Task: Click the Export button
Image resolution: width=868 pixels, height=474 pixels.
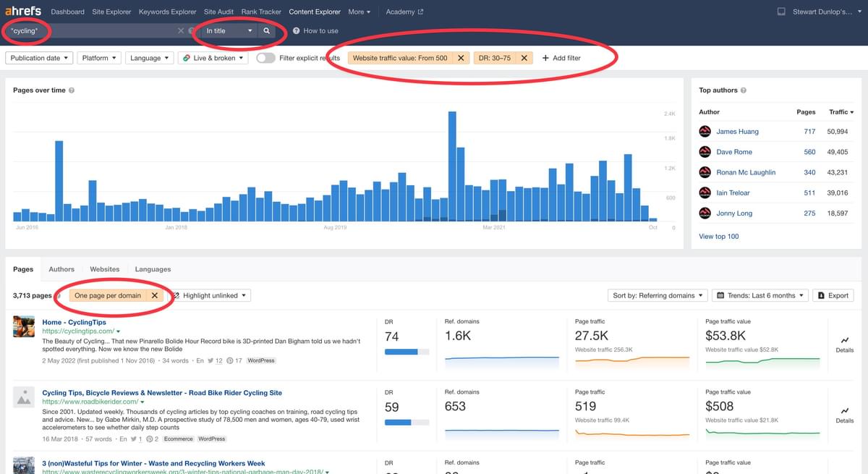Action: click(x=833, y=295)
